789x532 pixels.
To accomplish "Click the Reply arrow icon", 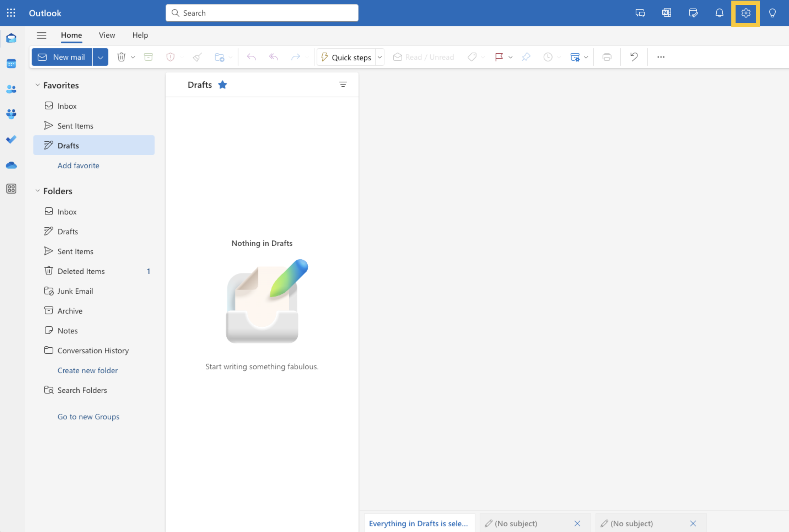I will coord(251,56).
